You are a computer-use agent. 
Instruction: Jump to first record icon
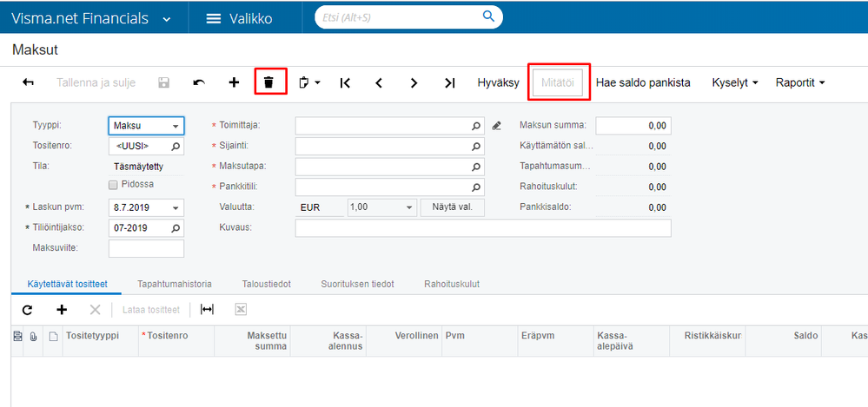(x=345, y=83)
